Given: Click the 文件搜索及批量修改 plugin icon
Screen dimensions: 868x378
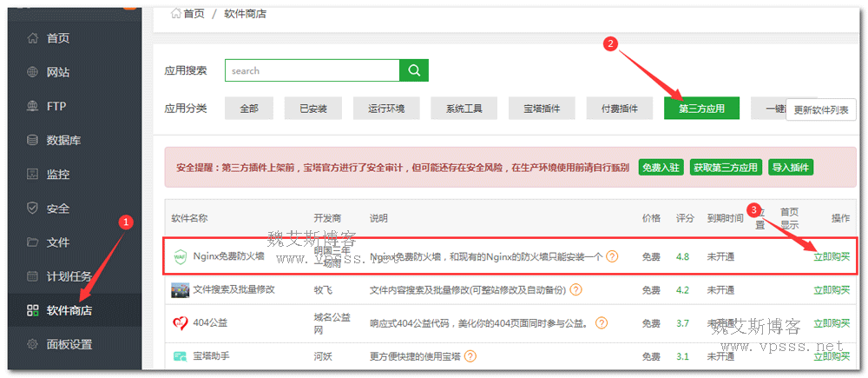Looking at the screenshot, I should pyautogui.click(x=180, y=289).
